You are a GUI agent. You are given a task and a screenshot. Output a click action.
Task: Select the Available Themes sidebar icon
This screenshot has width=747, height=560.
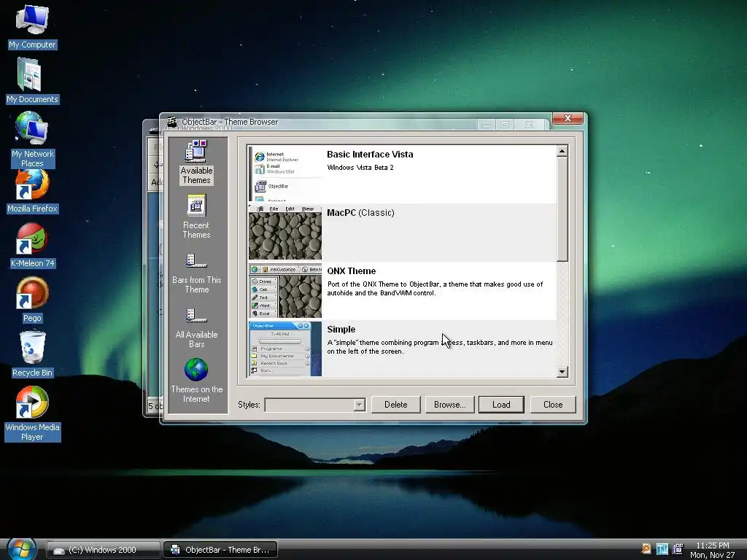(x=196, y=162)
